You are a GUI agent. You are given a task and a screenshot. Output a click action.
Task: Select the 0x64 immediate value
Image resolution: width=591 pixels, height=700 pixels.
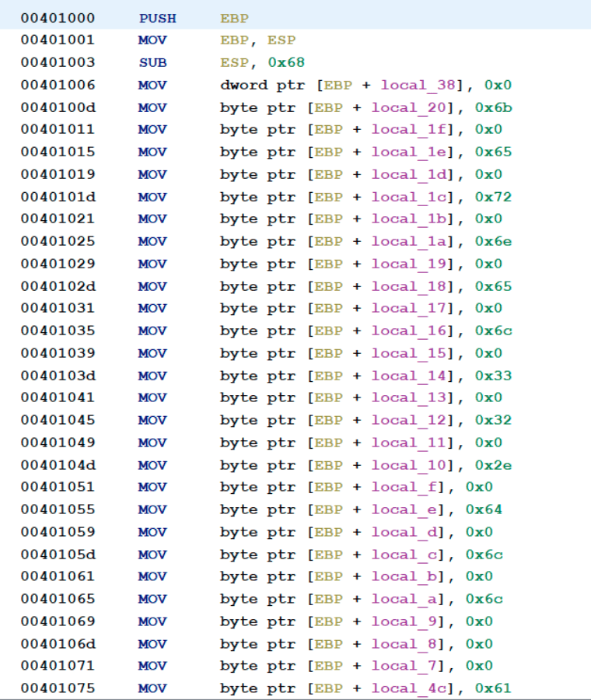coord(484,509)
